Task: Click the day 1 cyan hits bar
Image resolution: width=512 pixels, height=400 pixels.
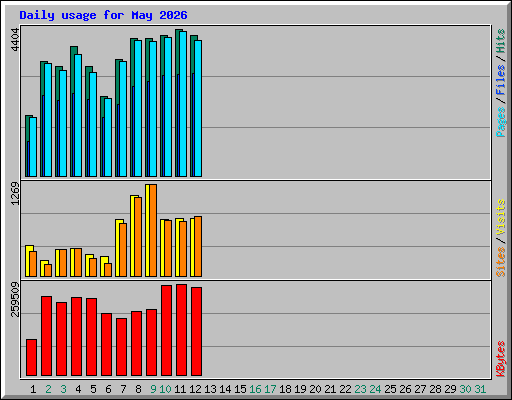Action: 33,147
